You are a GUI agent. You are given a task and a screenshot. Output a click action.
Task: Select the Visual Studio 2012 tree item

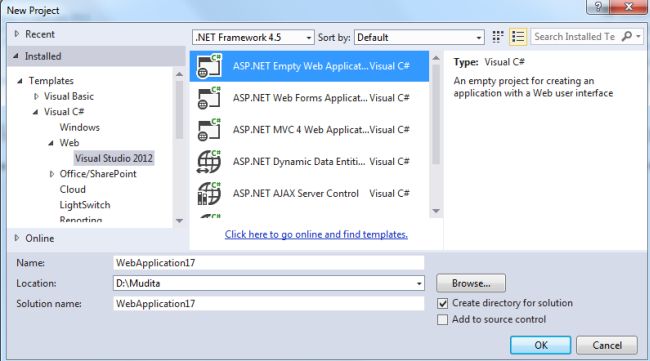114,158
